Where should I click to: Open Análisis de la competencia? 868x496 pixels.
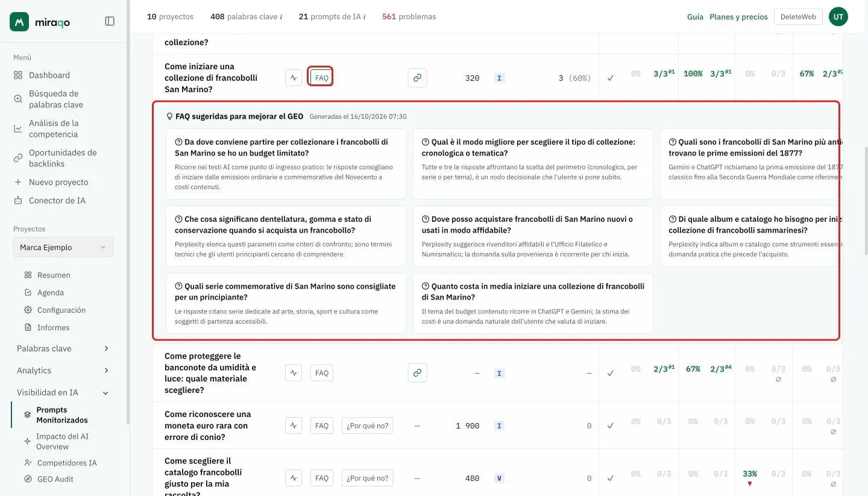pyautogui.click(x=54, y=128)
